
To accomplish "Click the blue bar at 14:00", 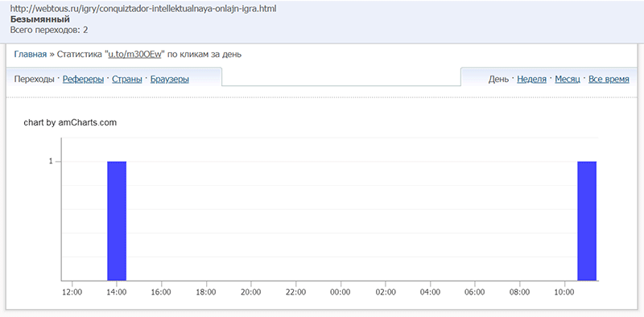I will pos(117,221).
